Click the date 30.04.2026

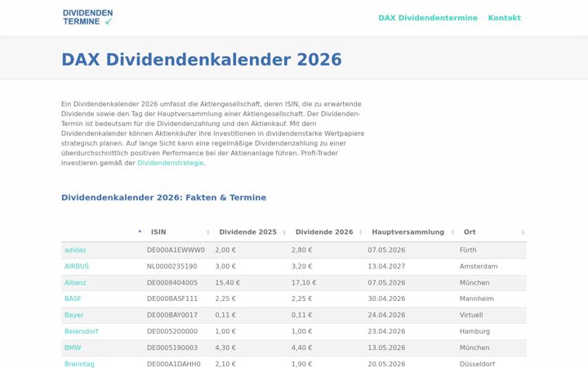pos(386,299)
